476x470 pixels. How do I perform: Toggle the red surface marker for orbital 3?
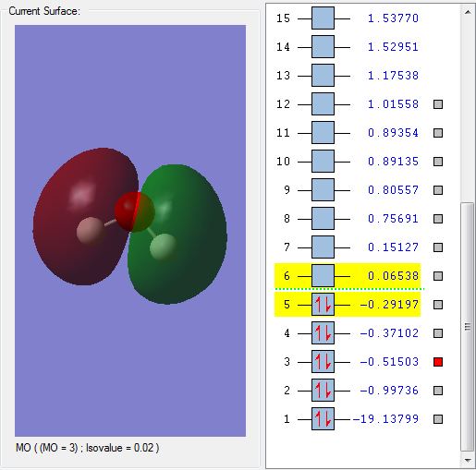tap(438, 362)
